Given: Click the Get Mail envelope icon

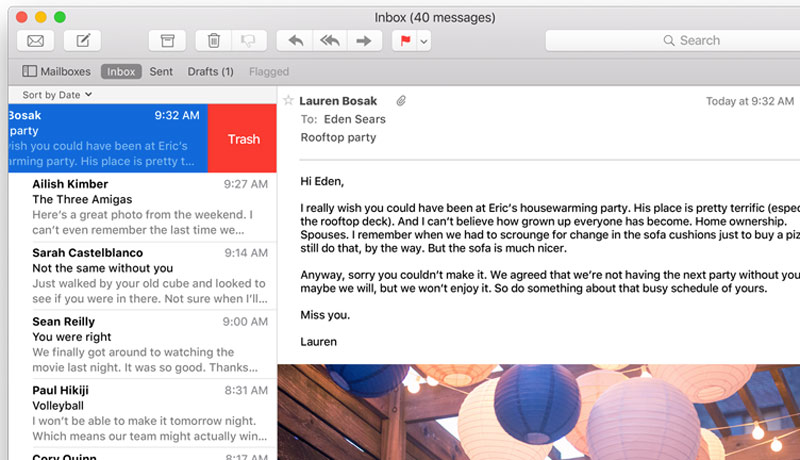Looking at the screenshot, I should (35, 41).
